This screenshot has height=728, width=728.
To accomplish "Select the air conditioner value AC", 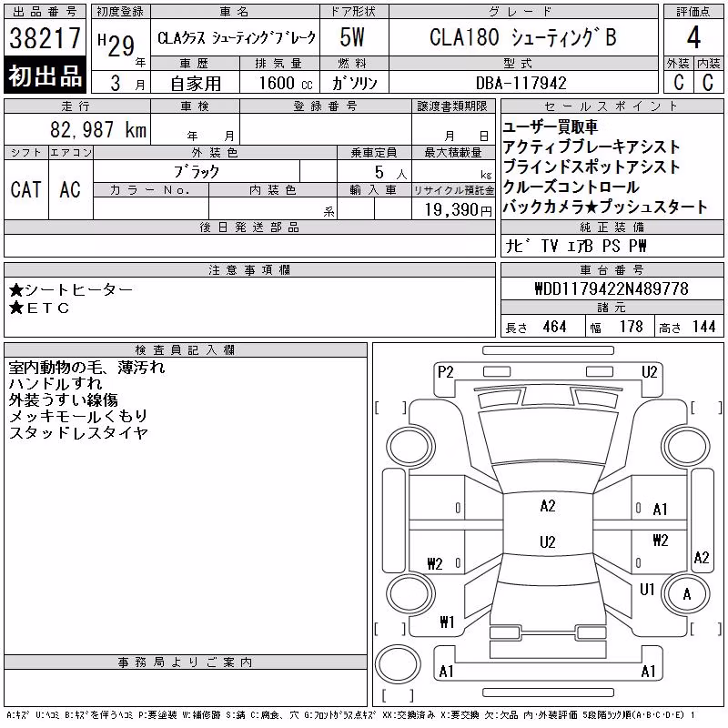I will (x=70, y=189).
